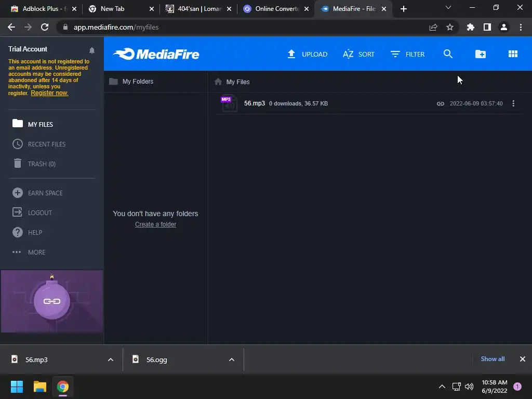Open the Extensions puzzle icon
The image size is (532, 399).
[470, 27]
